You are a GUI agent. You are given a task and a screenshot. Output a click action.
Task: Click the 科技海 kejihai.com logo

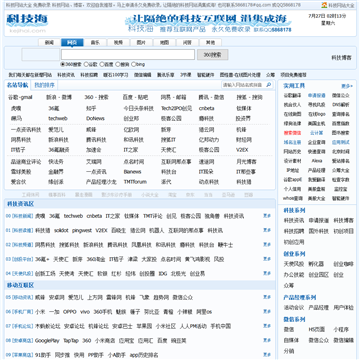point(27,23)
